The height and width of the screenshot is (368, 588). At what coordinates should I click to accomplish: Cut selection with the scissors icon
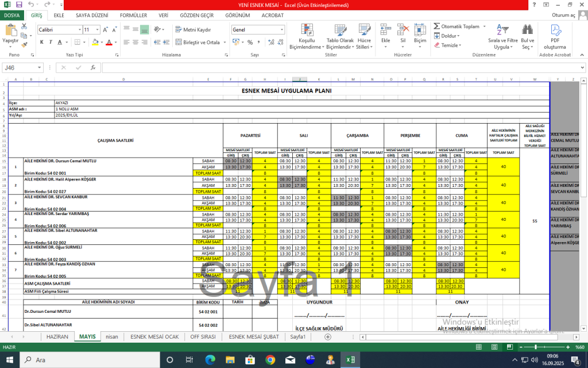click(x=24, y=26)
